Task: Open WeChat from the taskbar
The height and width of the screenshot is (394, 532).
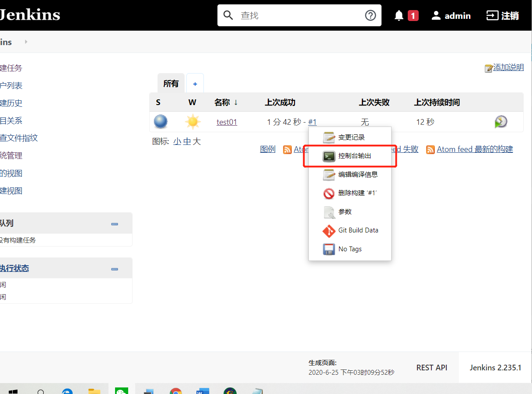Action: tap(122, 390)
